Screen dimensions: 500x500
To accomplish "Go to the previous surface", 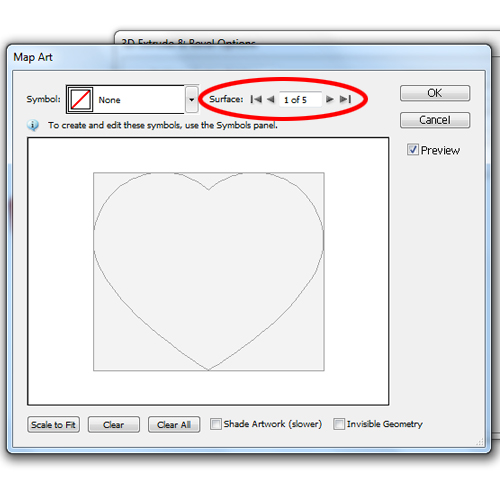I will (x=271, y=99).
